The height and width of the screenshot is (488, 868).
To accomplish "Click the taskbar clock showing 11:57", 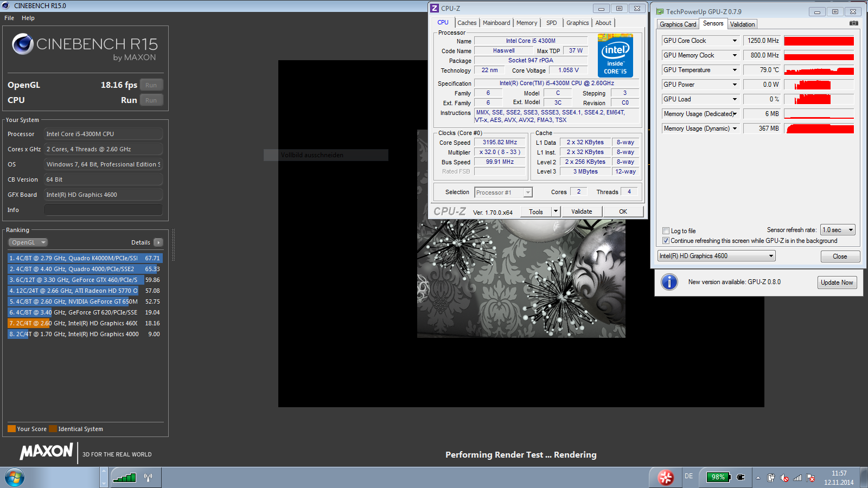I will 839,478.
